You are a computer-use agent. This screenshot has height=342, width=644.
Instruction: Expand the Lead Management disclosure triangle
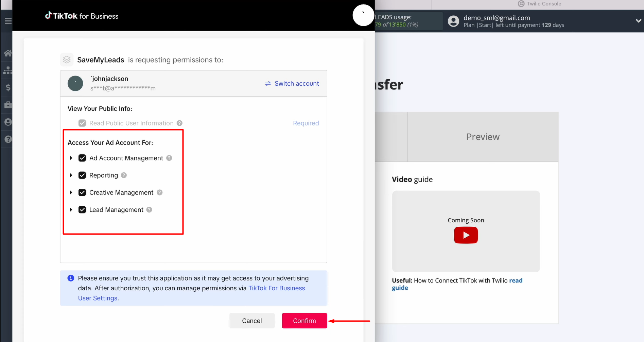pos(71,209)
